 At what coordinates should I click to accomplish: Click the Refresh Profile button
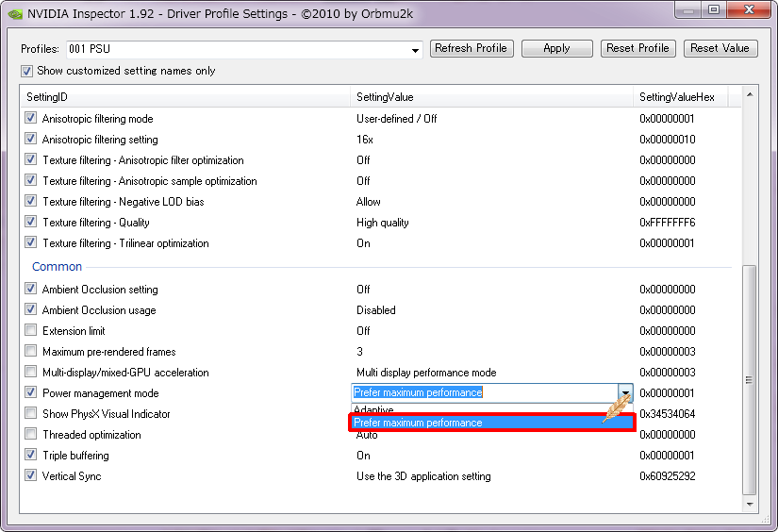click(472, 49)
